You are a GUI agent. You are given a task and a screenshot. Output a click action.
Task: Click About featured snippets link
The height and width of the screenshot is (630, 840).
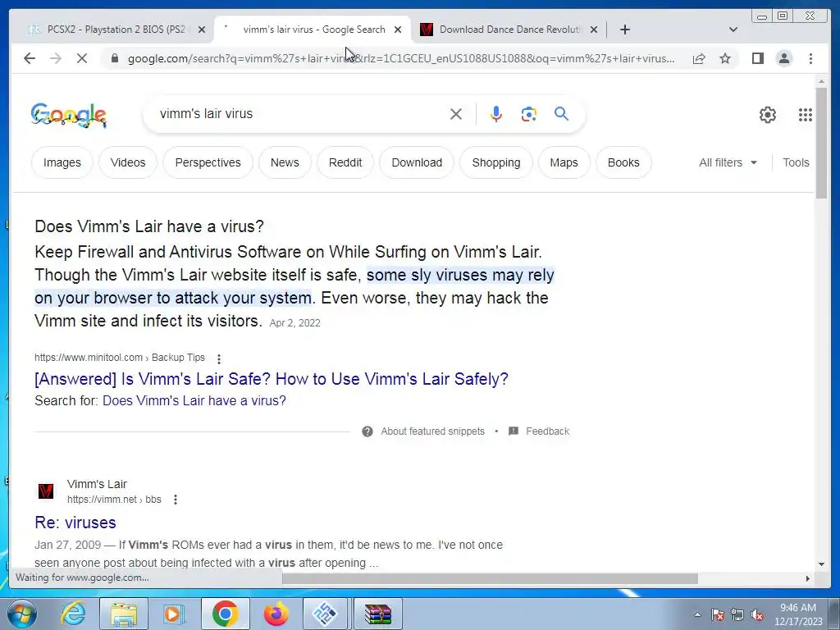click(x=432, y=431)
